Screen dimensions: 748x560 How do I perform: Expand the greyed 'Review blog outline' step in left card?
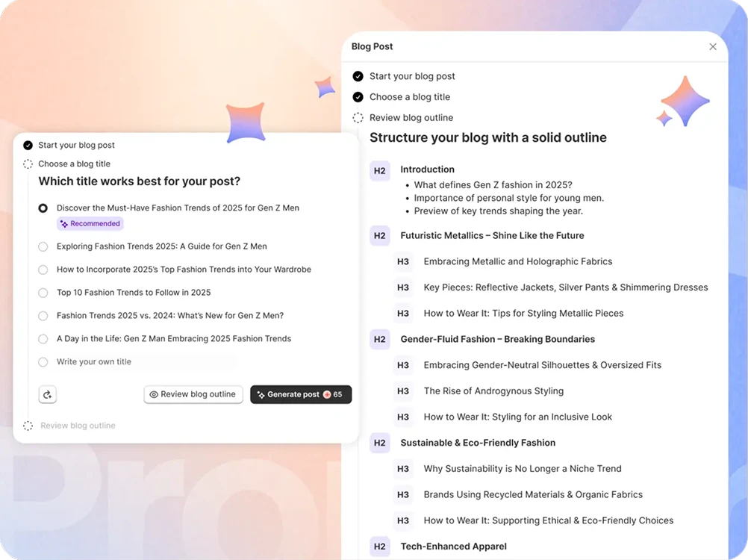[78, 426]
